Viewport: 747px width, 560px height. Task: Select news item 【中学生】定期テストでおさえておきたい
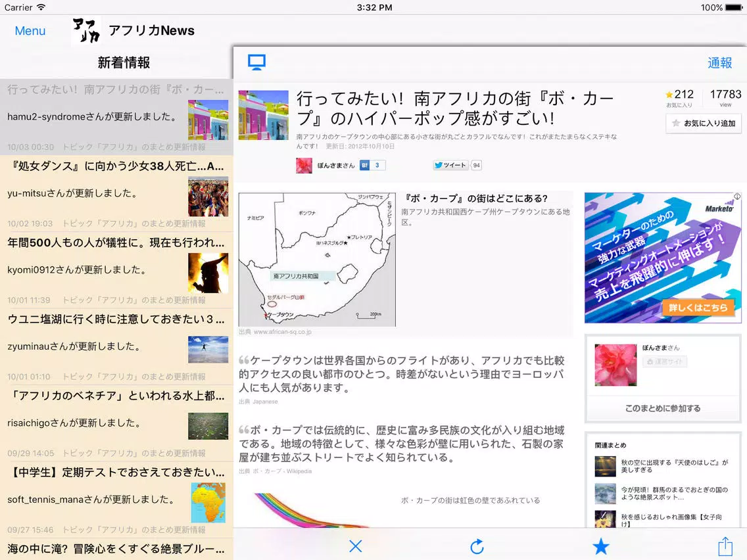[117, 501]
